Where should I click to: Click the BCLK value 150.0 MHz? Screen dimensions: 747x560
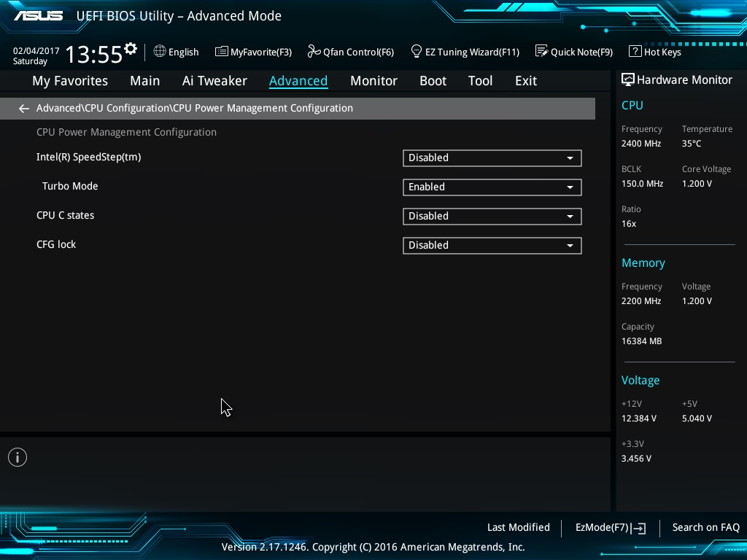coord(642,183)
